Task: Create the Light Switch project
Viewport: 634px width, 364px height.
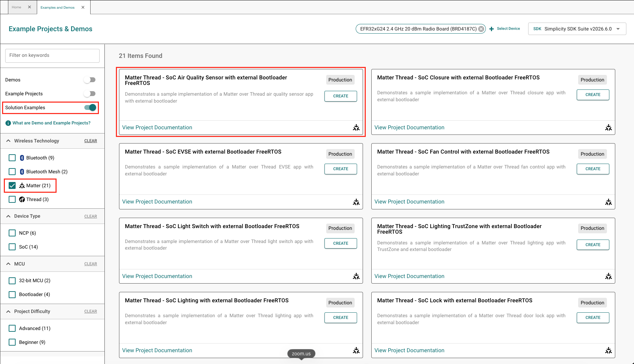Action: [x=341, y=243]
